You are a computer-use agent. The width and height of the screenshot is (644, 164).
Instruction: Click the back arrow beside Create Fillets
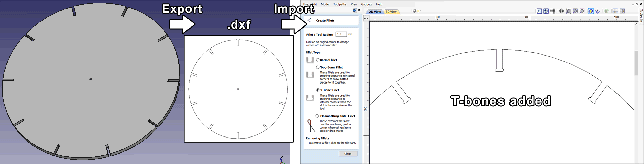[310, 20]
